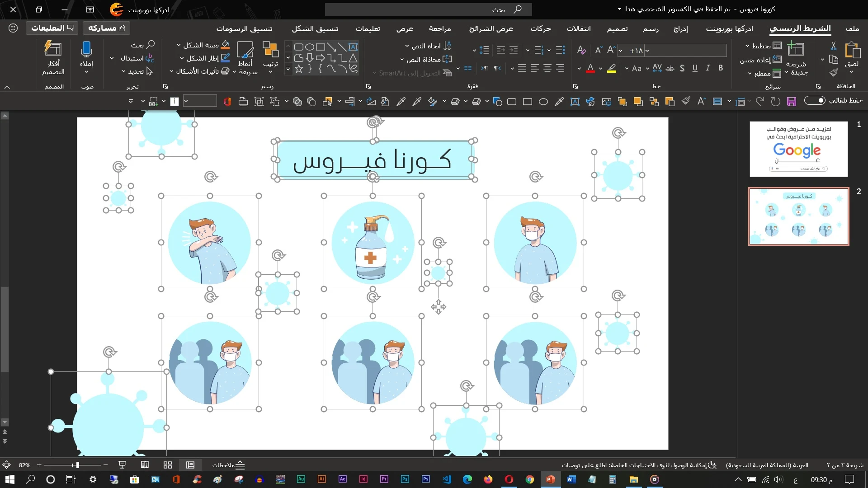Fit slide to window icon
The height and width of the screenshot is (488, 868).
pos(7,465)
